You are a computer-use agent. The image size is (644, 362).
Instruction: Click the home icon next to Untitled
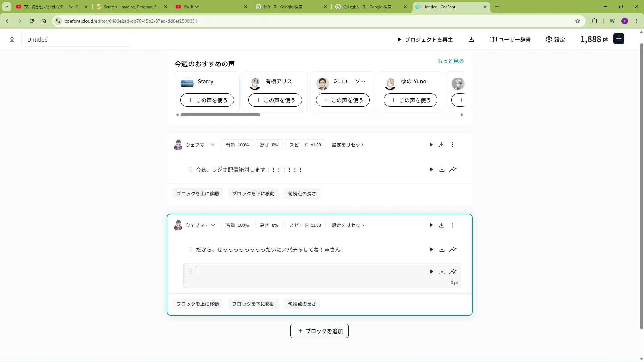tap(12, 40)
